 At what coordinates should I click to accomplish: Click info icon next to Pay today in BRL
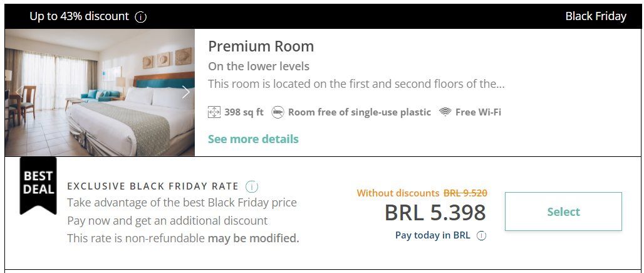tap(481, 236)
